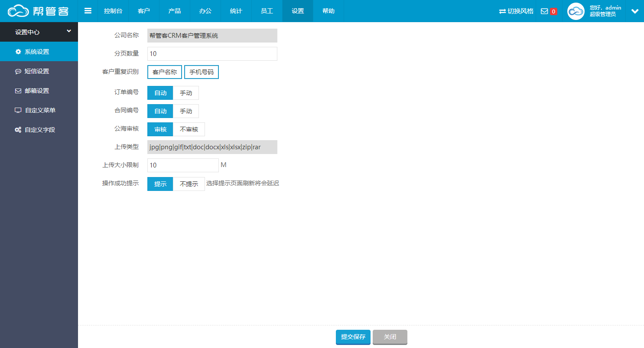
Task: Click the 提交保存 button
Action: 353,337
